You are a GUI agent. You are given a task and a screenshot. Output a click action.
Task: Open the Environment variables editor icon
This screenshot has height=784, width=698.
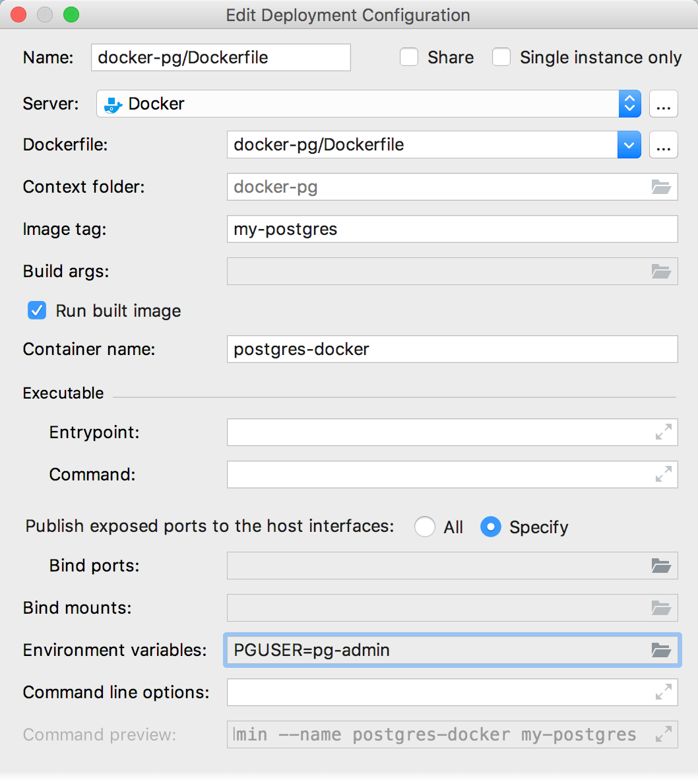662,650
